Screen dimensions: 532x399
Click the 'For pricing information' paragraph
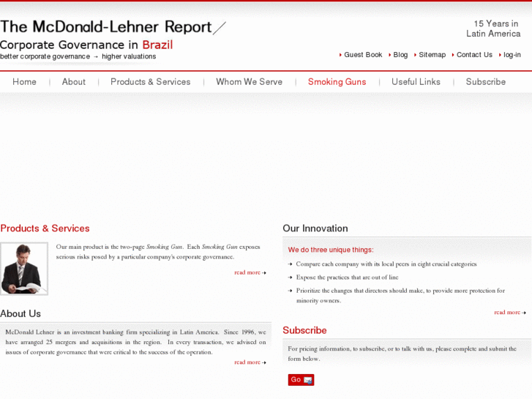point(402,354)
